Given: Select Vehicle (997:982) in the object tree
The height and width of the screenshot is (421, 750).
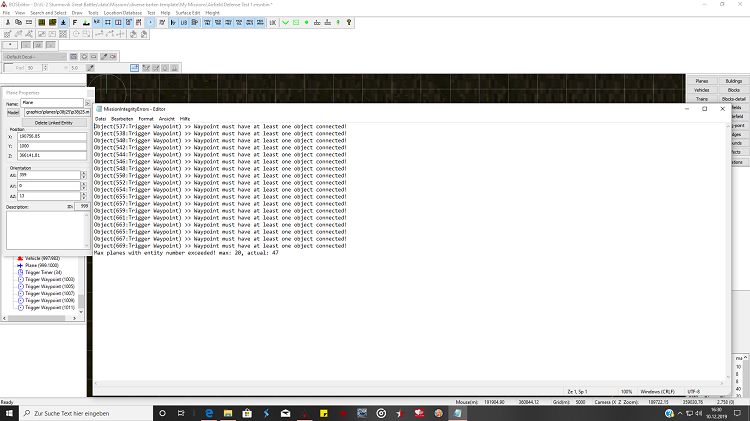Looking at the screenshot, I should [x=42, y=258].
